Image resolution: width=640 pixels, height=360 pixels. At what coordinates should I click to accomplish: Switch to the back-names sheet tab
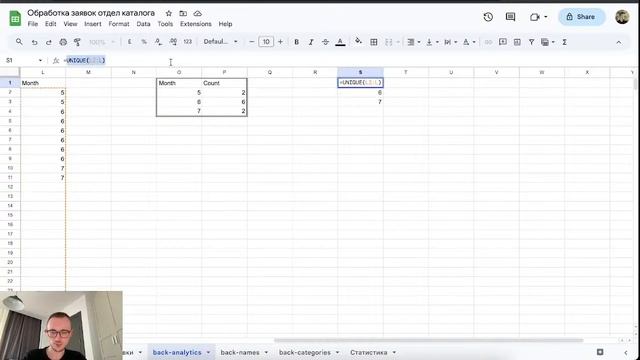240,352
